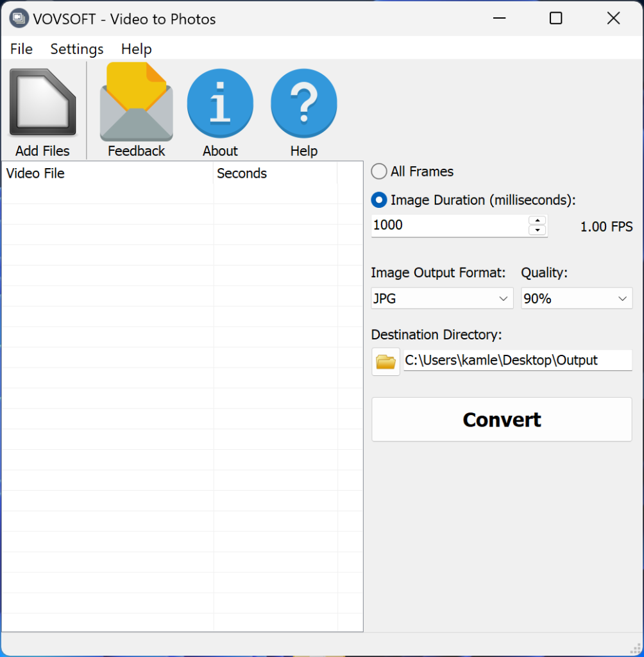
Task: Click the Add Files toolbar icon
Action: [42, 104]
